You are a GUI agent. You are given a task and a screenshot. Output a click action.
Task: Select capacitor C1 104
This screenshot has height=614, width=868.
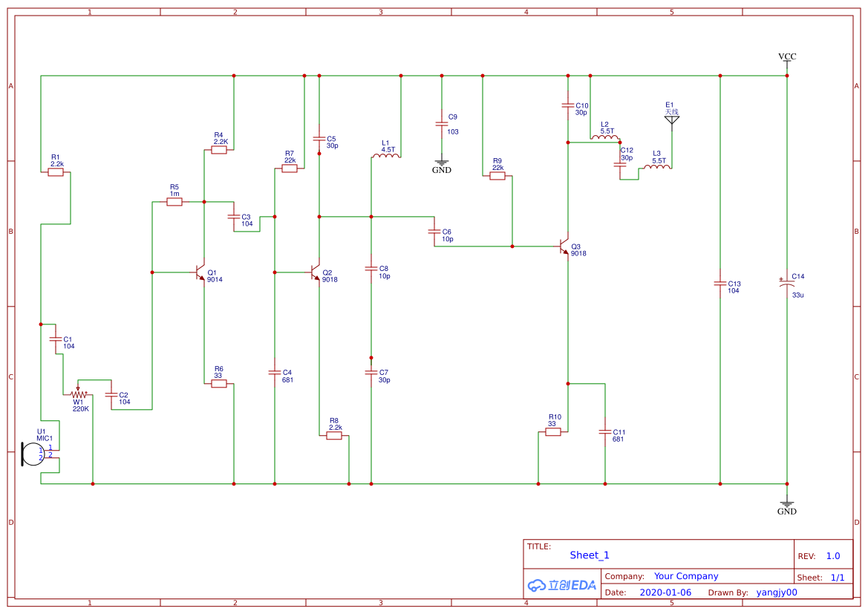56,339
